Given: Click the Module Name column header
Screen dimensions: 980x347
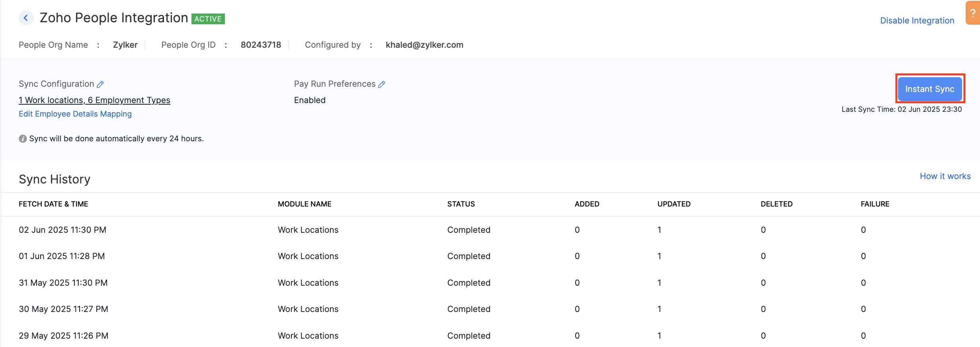Looking at the screenshot, I should 305,204.
